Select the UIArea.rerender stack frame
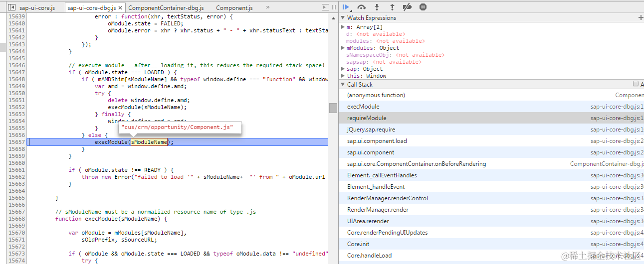 (x=491, y=221)
